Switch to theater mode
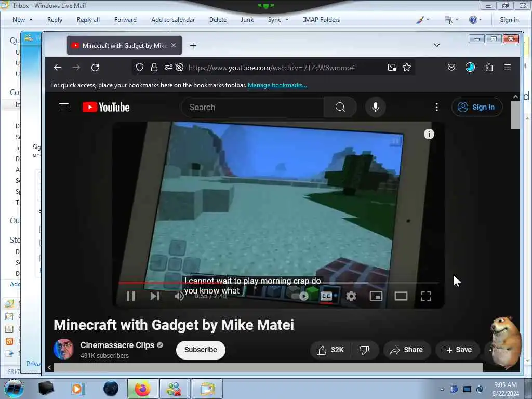 (401, 296)
